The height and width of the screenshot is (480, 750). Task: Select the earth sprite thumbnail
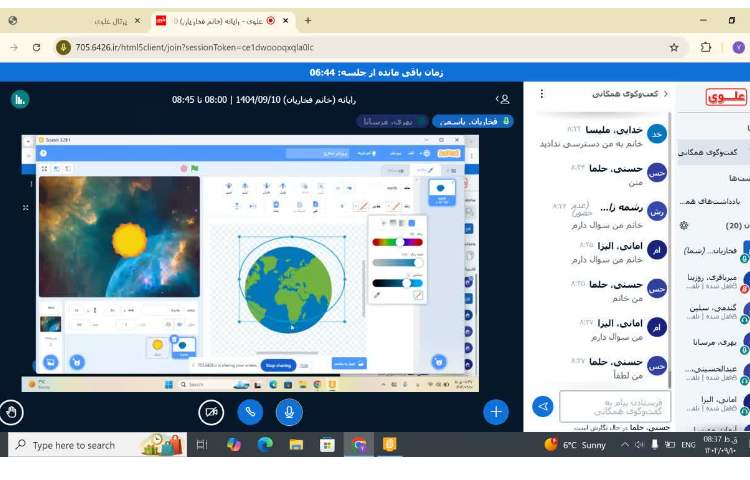click(x=184, y=347)
